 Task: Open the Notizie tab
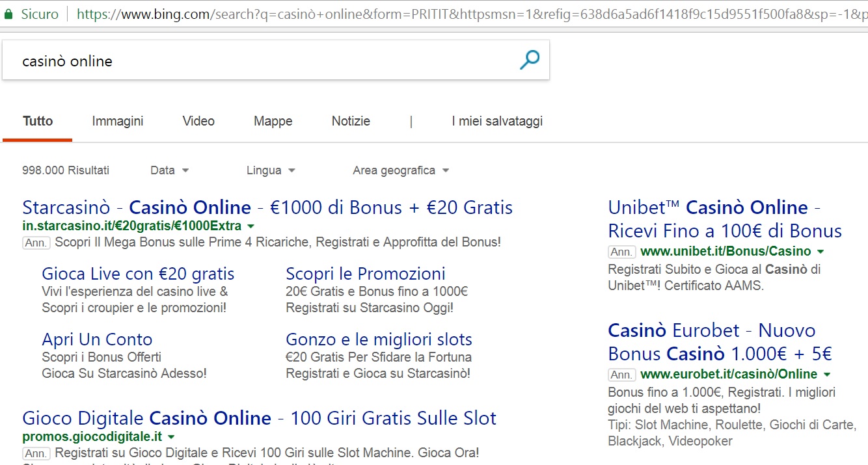[x=351, y=121]
